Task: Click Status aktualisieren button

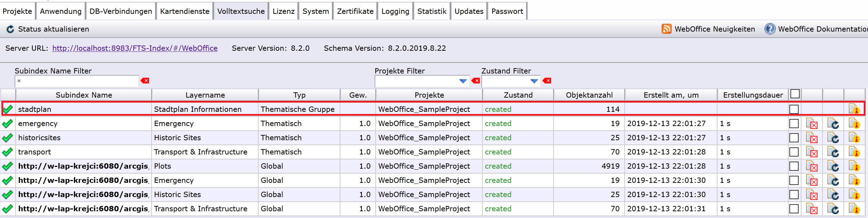Action: (x=48, y=29)
